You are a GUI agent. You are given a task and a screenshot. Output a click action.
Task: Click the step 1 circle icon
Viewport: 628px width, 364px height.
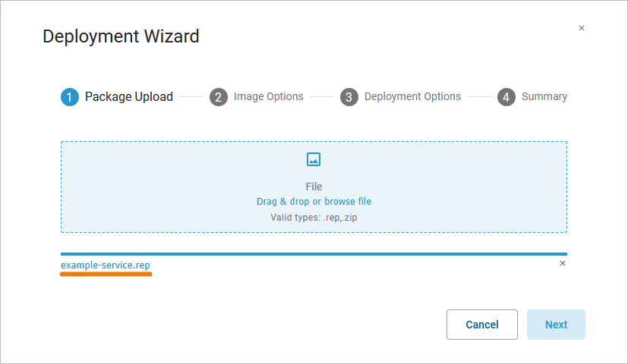coord(70,97)
